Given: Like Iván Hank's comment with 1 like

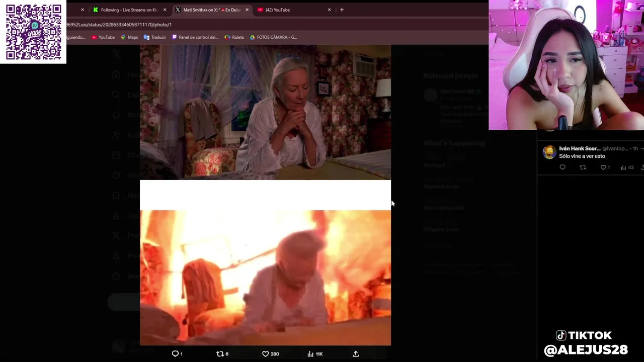Looking at the screenshot, I should point(605,167).
